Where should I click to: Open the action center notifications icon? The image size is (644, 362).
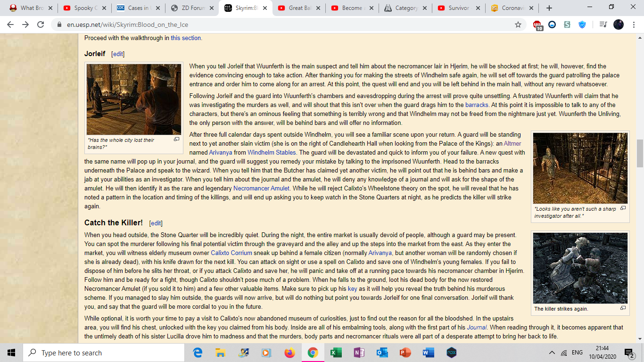pyautogui.click(x=629, y=353)
